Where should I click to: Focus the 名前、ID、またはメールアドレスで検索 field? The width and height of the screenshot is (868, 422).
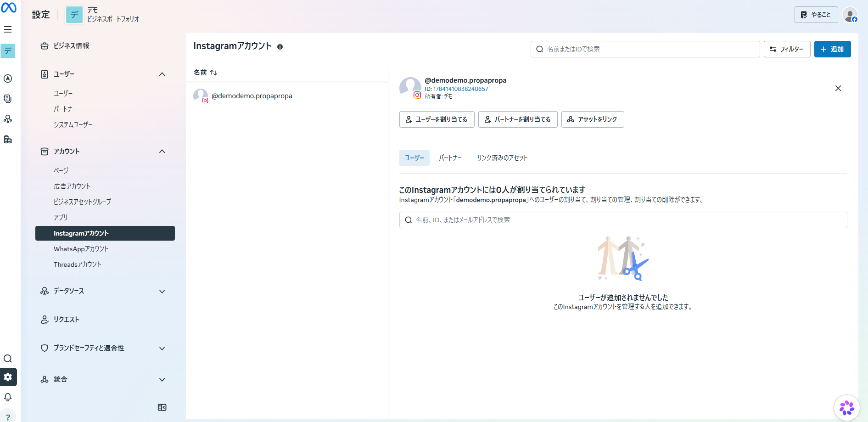(x=623, y=220)
